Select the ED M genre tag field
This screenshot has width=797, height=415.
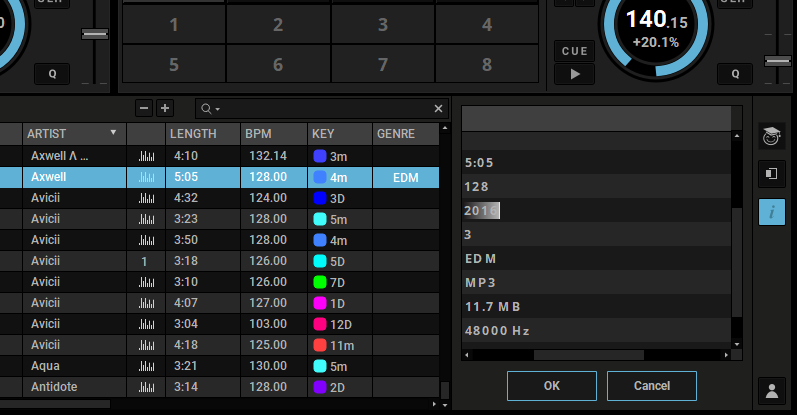click(597, 258)
